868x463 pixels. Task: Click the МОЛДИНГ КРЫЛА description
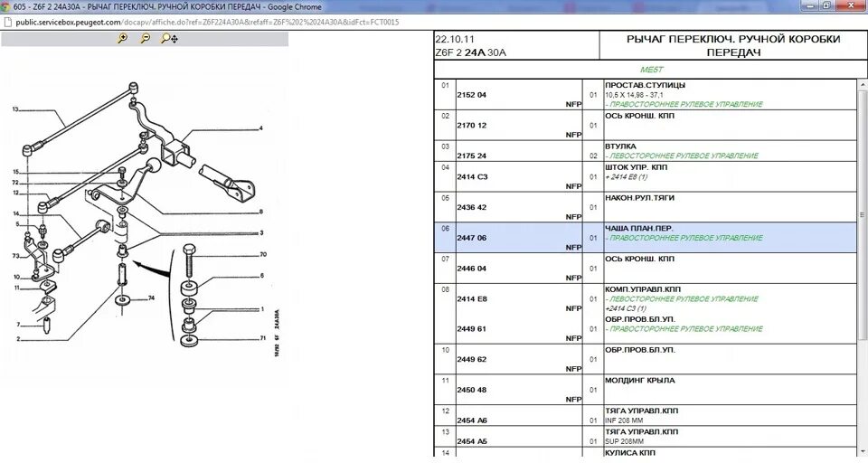[639, 381]
